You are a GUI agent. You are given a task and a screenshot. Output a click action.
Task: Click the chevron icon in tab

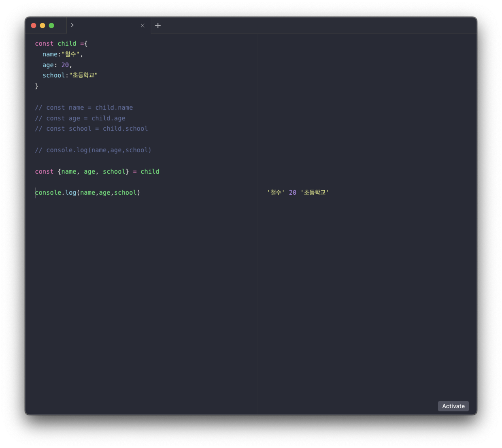72,25
